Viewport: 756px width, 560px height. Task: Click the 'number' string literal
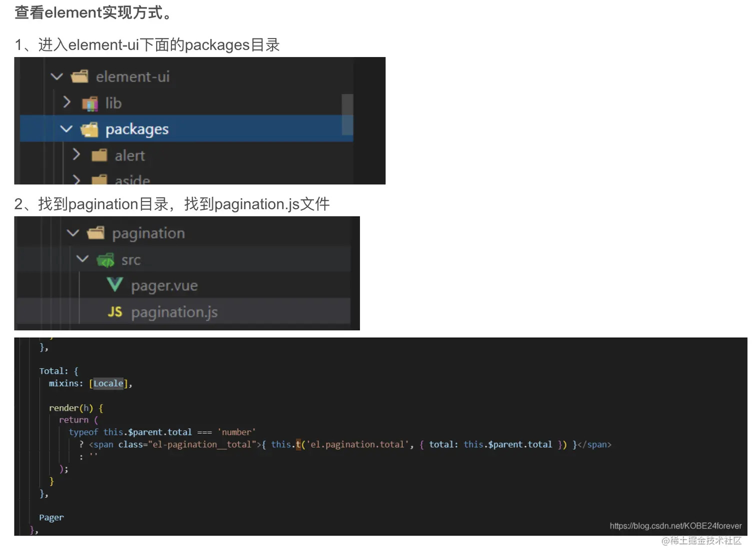236,432
